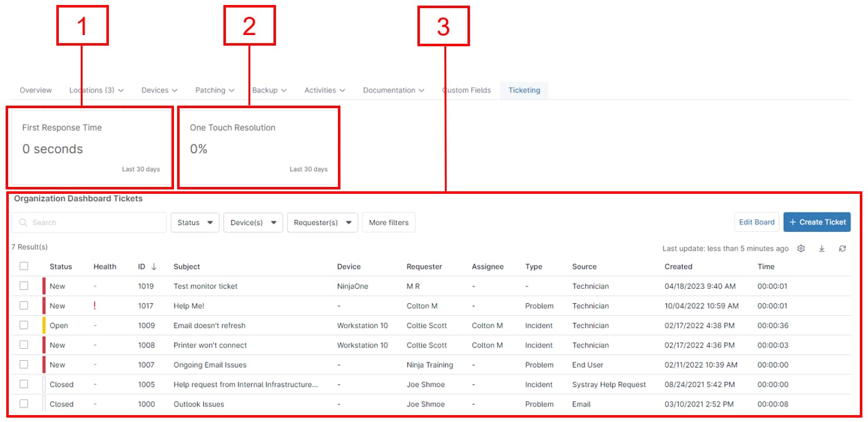Open the Status filter dropdown
The height and width of the screenshot is (422, 868).
tap(195, 222)
